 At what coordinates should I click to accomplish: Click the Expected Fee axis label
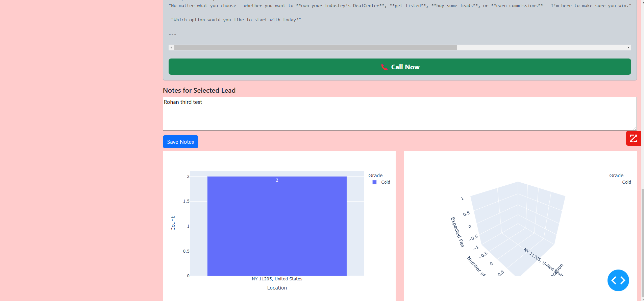pos(457,232)
